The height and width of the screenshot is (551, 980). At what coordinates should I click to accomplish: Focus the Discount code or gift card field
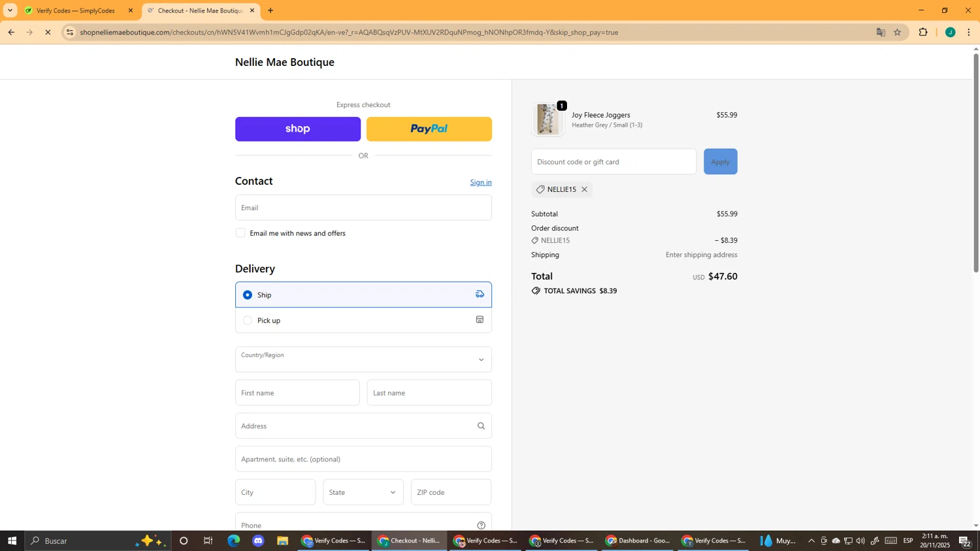coord(613,162)
